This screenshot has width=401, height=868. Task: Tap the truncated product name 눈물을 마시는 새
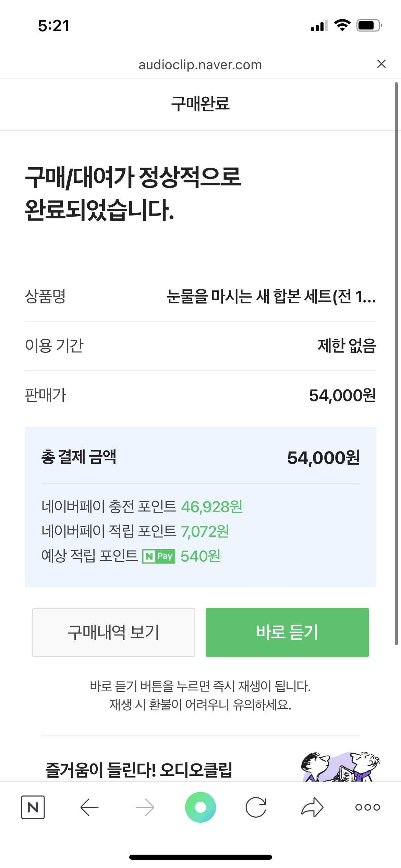[271, 297]
